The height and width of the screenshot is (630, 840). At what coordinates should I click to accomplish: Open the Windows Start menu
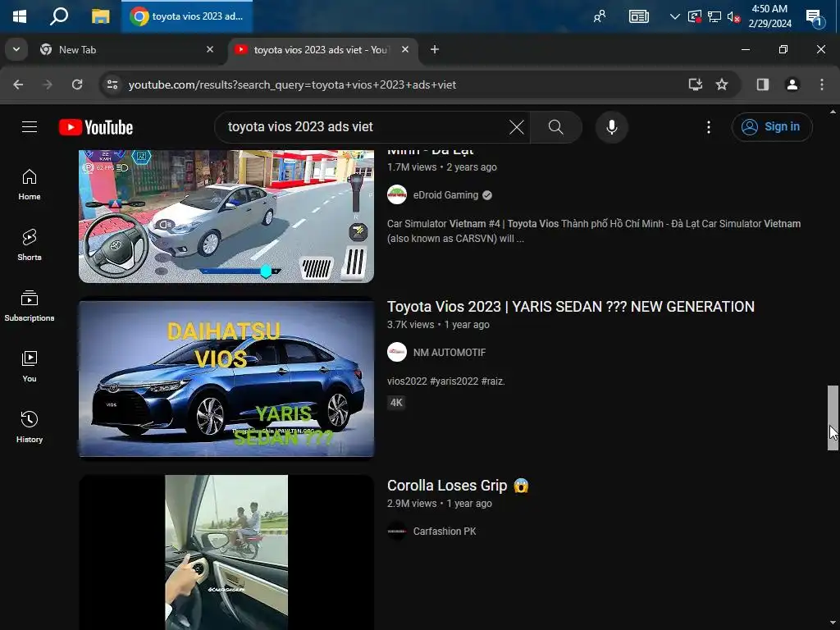pyautogui.click(x=20, y=16)
